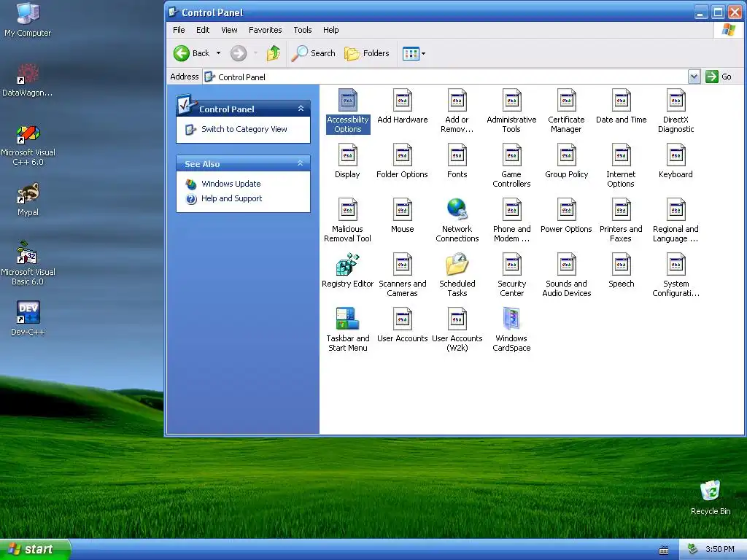Open the Favorites menu
Image resolution: width=747 pixels, height=560 pixels.
266,30
